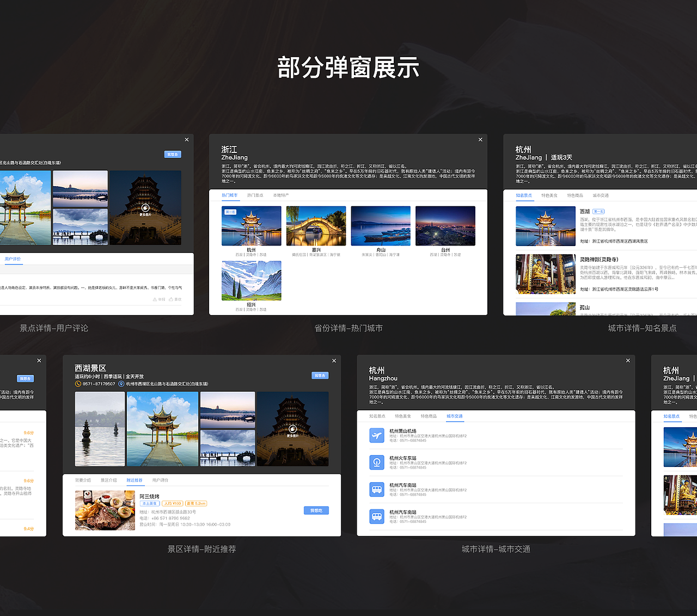697x616 pixels.
Task: Click the 我想去 button in 西湖景区 header
Action: point(320,375)
